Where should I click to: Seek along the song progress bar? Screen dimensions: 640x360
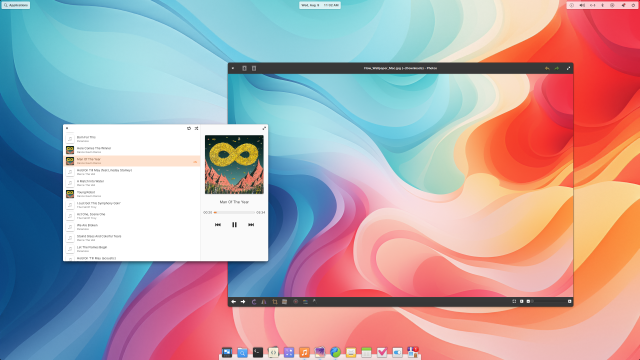pos(234,213)
